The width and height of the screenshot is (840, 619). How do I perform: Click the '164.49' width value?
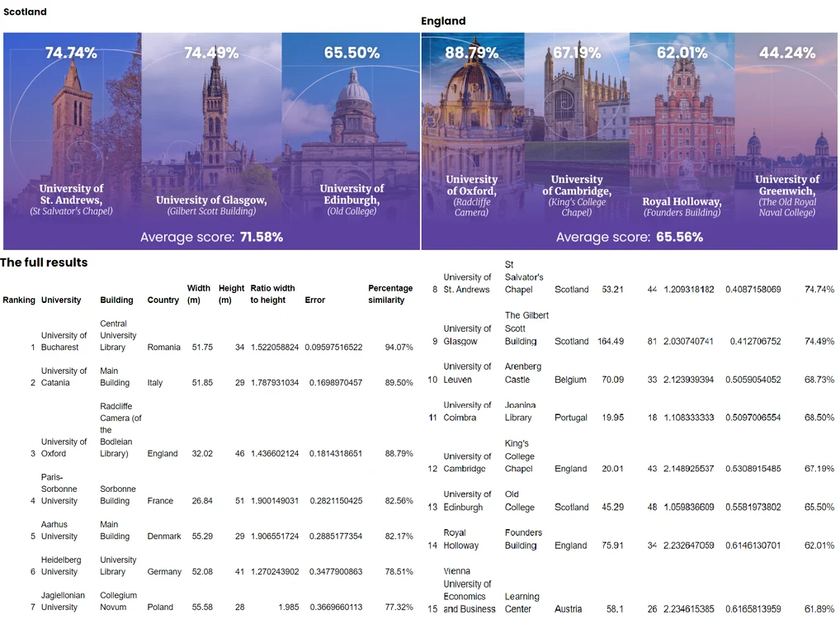[611, 342]
